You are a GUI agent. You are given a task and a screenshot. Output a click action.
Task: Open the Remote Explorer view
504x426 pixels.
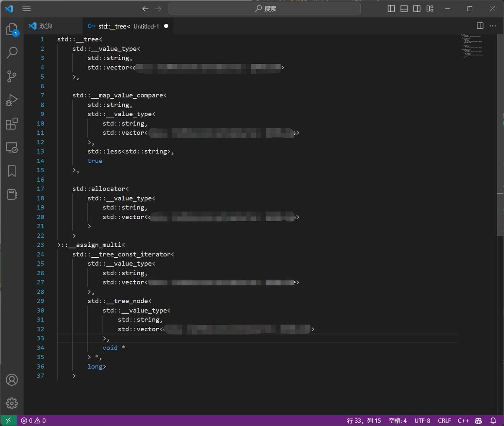(x=12, y=147)
